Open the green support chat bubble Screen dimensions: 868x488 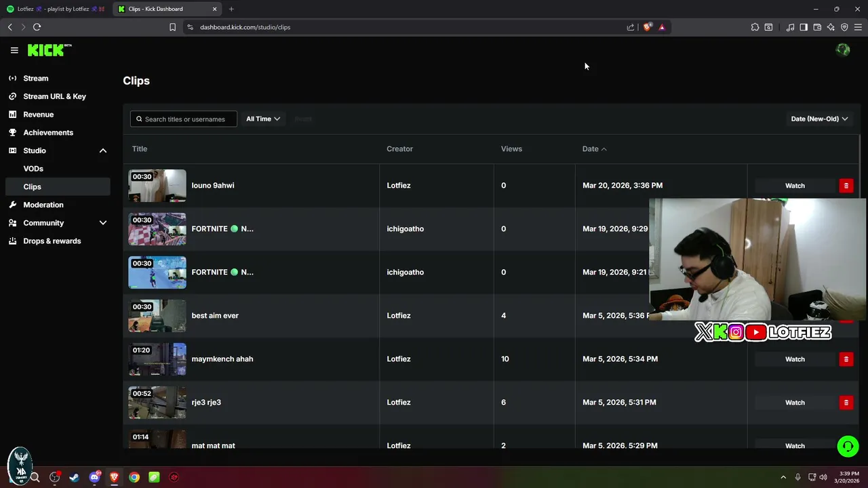[x=848, y=446]
